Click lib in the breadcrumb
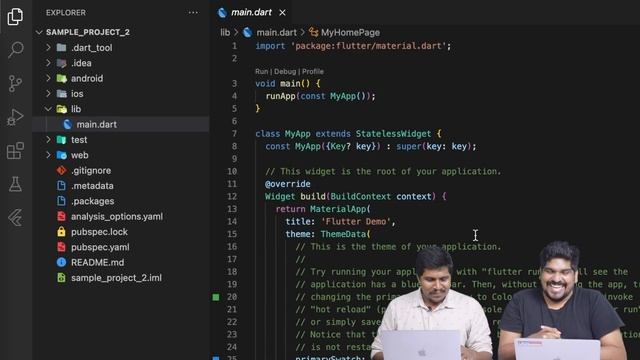Viewport: 640px width, 360px height. pos(225,32)
